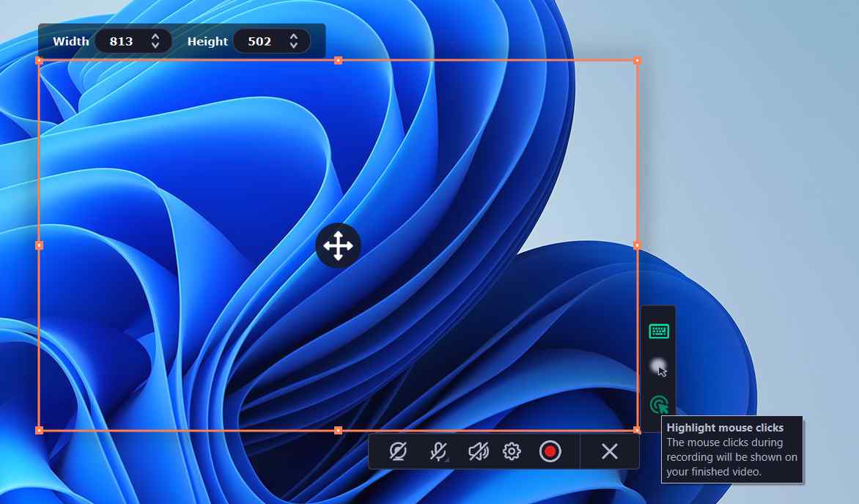
Task: Click right-middle handle of capture frame
Action: point(637,245)
